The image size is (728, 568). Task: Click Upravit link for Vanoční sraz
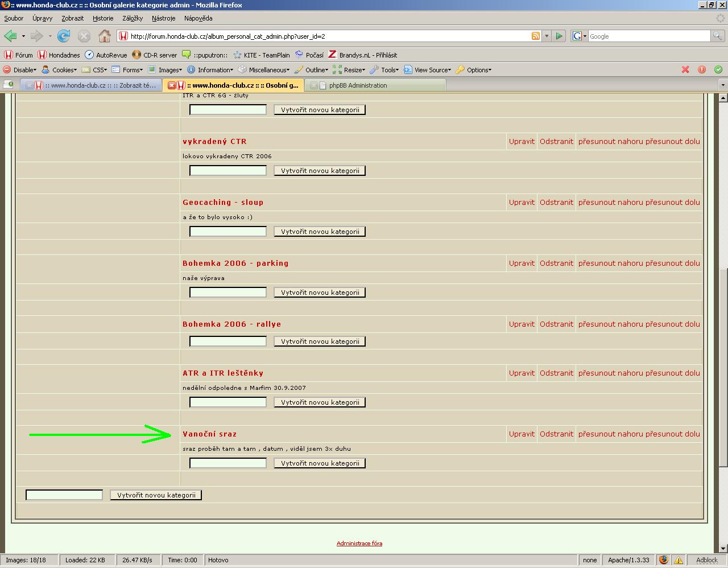522,434
